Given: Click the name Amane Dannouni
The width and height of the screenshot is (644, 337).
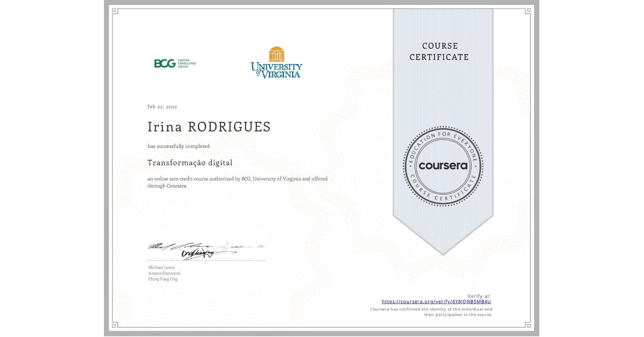Looking at the screenshot, I should pos(164,273).
